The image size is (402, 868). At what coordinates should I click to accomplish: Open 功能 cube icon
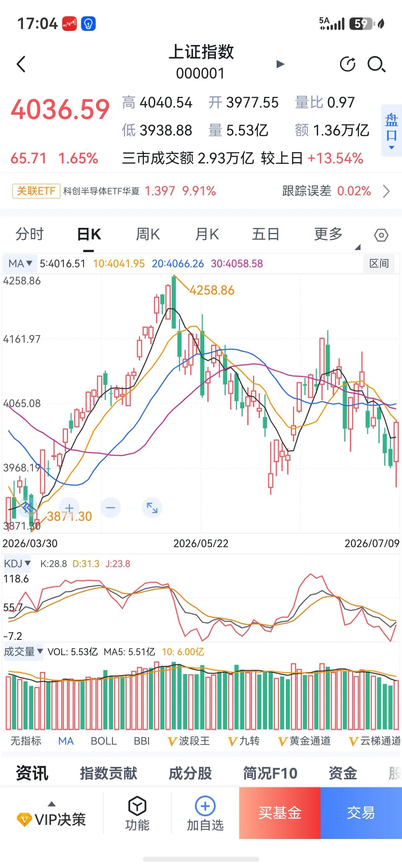137,806
